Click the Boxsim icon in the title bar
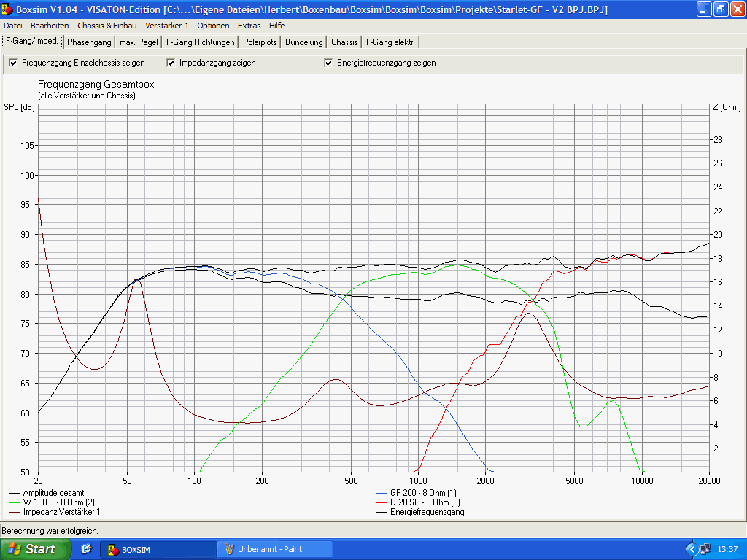Viewport: 747px width, 560px height. tap(9, 9)
